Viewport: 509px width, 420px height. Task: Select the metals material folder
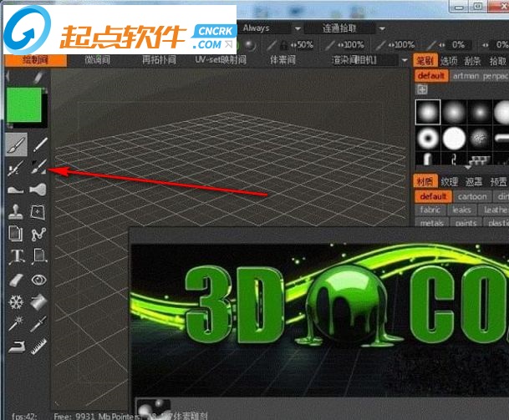[x=432, y=222]
